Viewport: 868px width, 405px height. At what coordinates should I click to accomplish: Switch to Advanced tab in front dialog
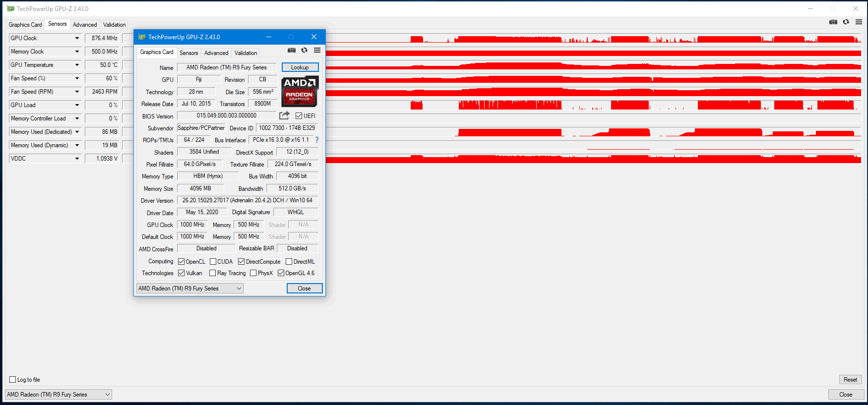point(216,53)
